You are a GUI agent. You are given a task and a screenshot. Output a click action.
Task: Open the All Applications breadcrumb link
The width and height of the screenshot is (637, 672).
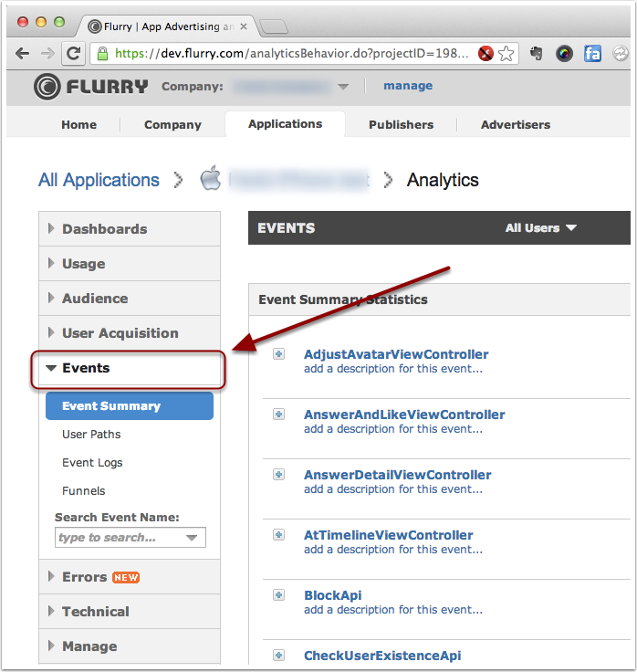pyautogui.click(x=99, y=180)
